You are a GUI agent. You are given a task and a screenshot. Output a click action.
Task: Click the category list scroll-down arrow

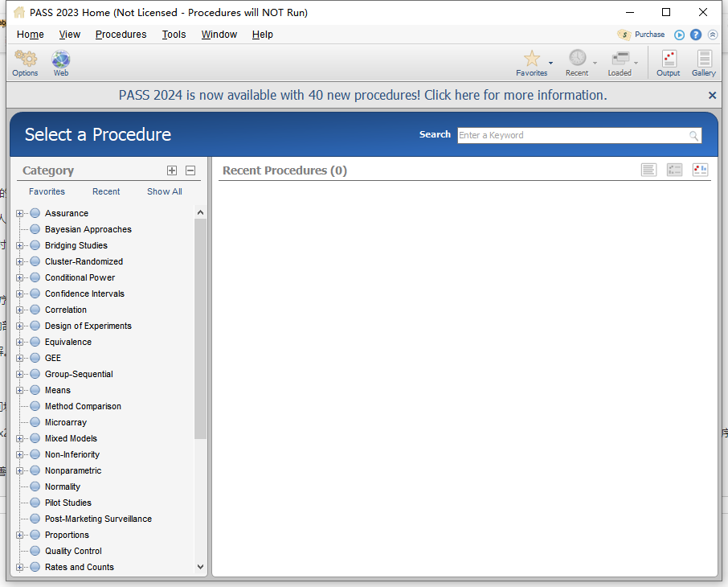tap(200, 567)
